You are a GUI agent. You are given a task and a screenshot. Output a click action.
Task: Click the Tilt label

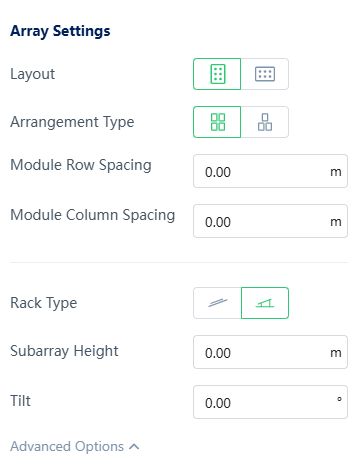pos(20,401)
